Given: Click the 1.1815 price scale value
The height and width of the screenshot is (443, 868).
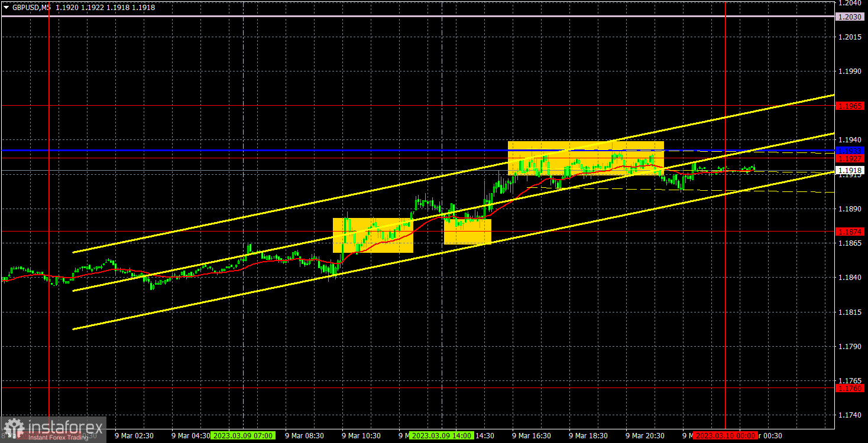Looking at the screenshot, I should click(850, 312).
